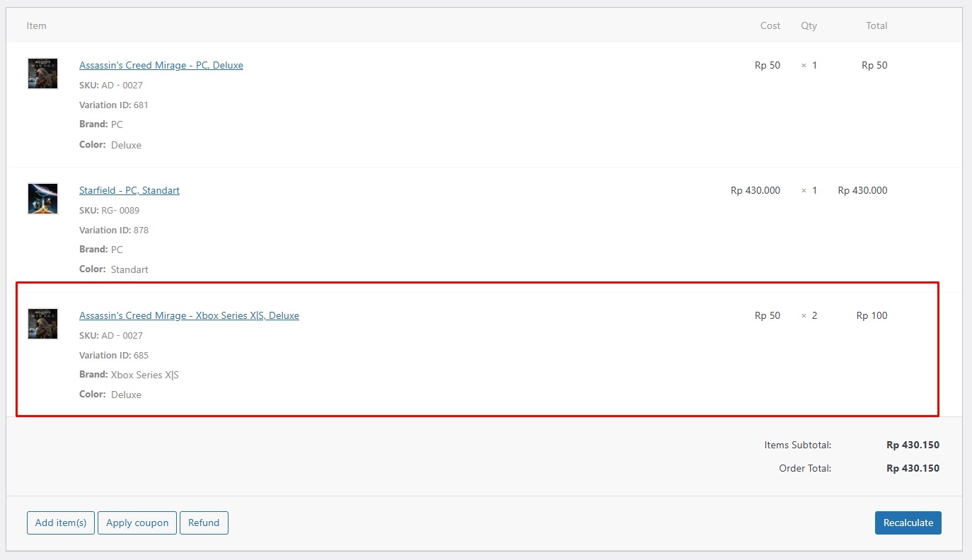972x560 pixels.
Task: Open Assassin's Creed Mirage - PC, Deluxe link
Action: 161,65
